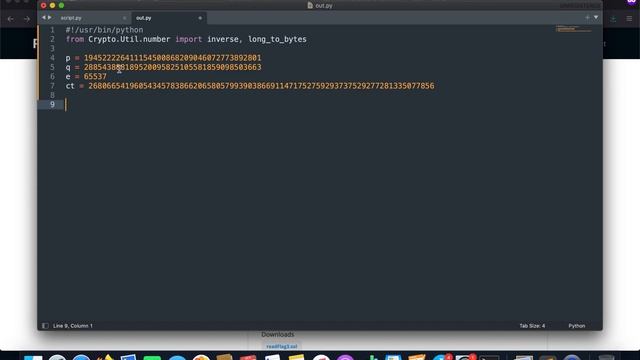This screenshot has width=640, height=360.
Task: Click the browser downloads icon behind the editor
Action: 613,19
